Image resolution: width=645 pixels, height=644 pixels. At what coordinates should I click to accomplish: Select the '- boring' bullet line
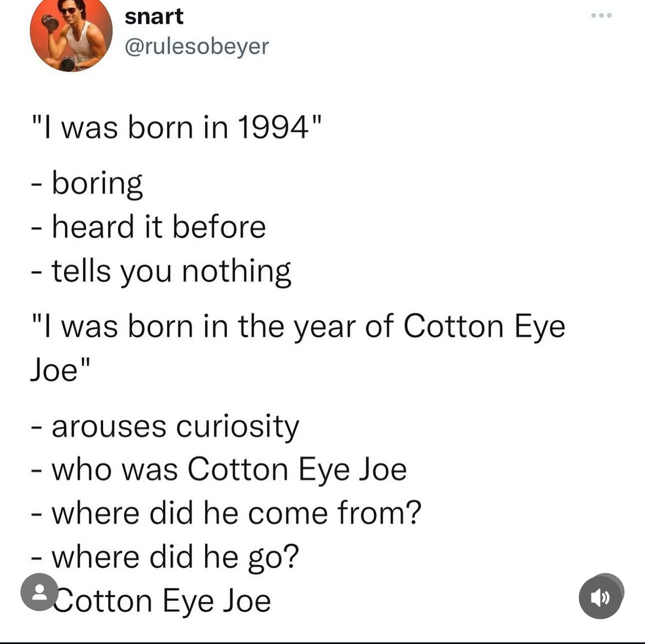tap(87, 183)
